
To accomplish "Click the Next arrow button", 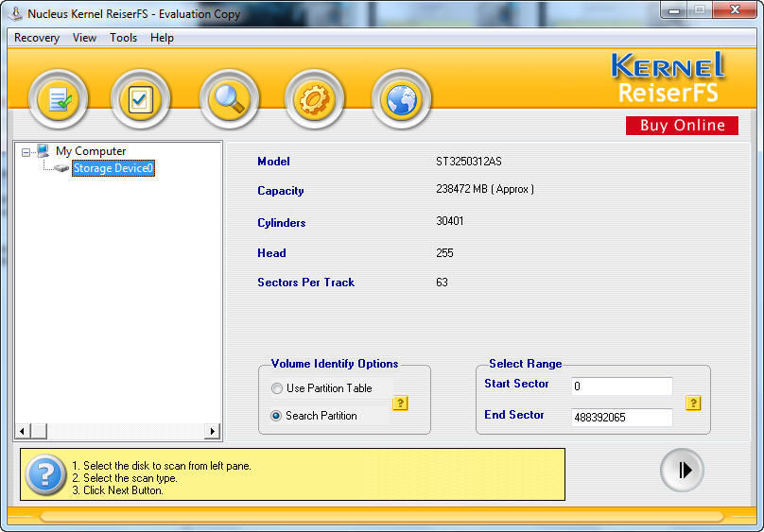I will pyautogui.click(x=682, y=471).
